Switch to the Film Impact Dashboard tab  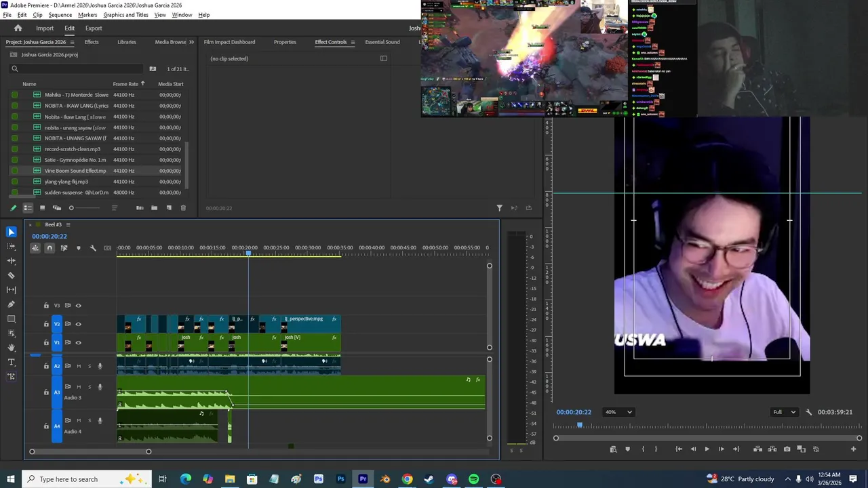(x=229, y=42)
